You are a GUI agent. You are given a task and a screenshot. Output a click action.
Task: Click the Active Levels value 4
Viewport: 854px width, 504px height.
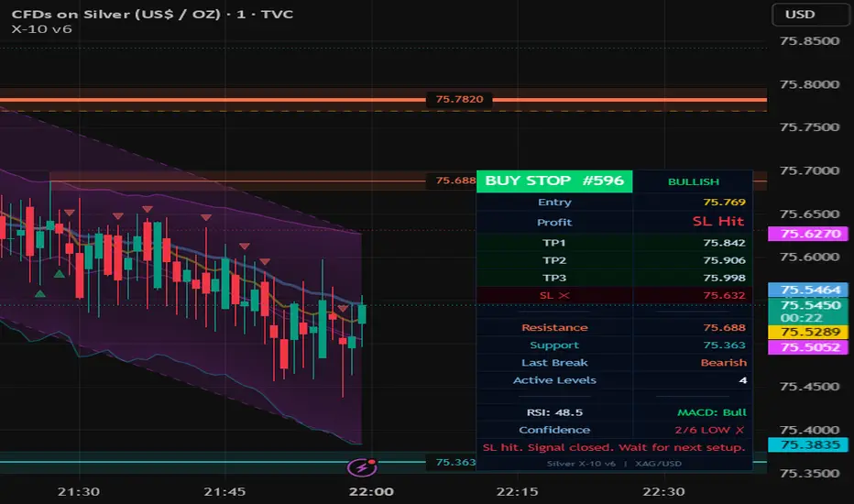point(743,379)
